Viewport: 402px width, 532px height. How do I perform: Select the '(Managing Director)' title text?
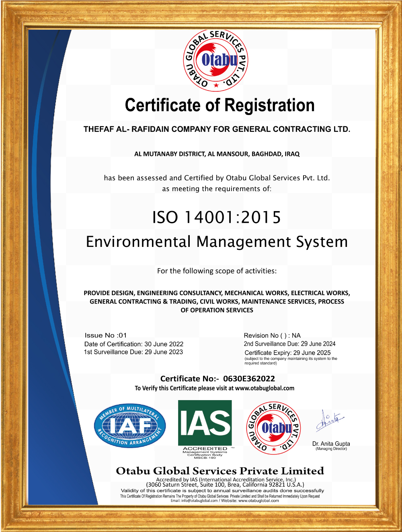coord(331,449)
